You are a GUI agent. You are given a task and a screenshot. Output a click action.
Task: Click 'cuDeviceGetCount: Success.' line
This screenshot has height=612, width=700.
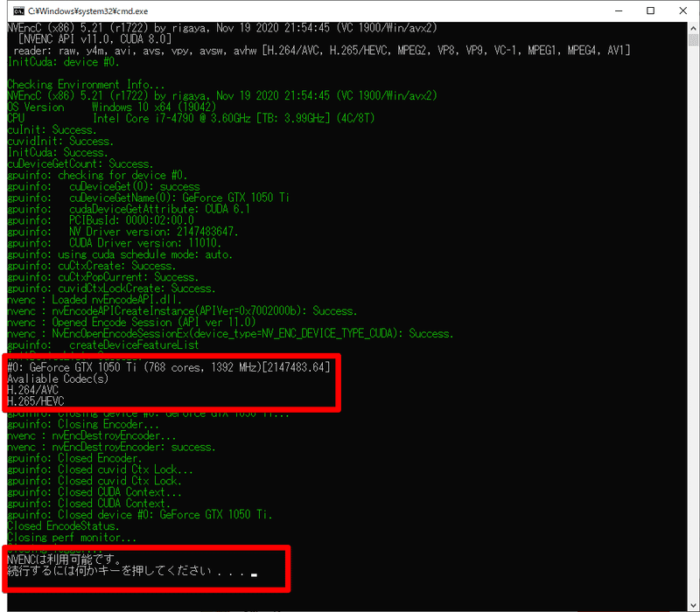pos(80,163)
